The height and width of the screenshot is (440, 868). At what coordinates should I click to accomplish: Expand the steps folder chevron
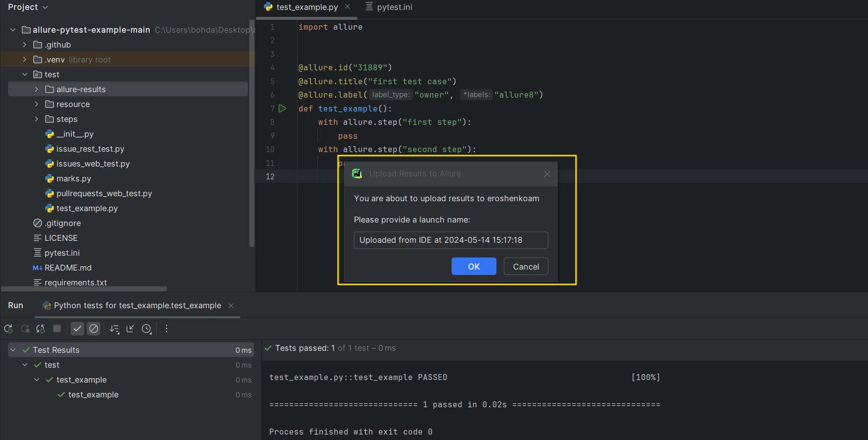(37, 119)
